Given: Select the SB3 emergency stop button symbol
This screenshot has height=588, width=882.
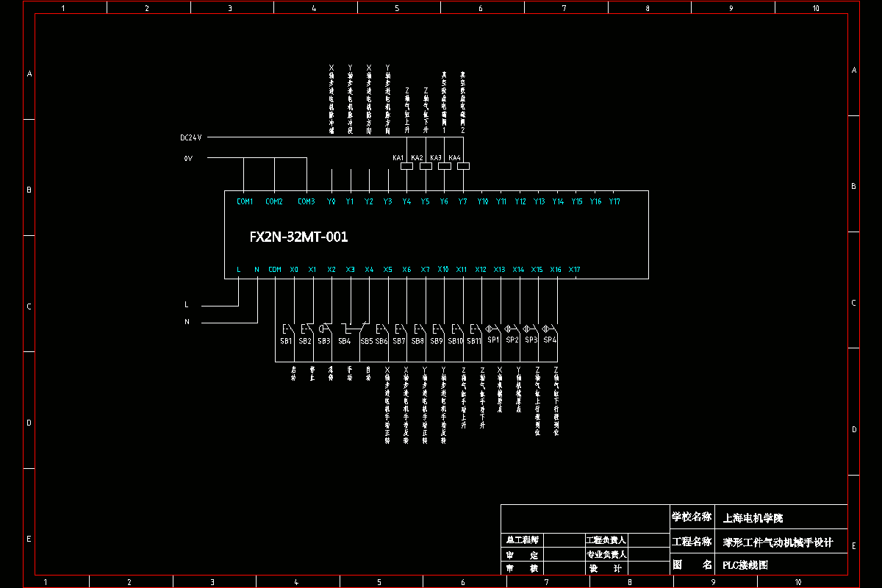Looking at the screenshot, I should 326,329.
